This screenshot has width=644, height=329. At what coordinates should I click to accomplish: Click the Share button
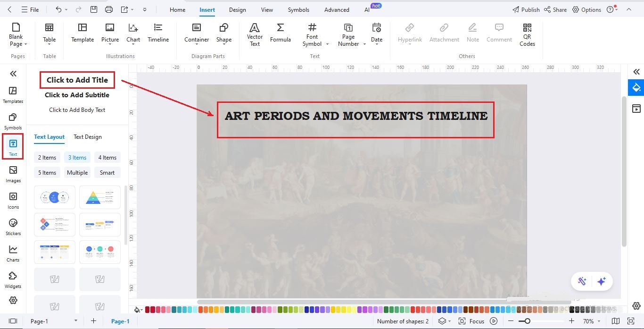click(555, 9)
